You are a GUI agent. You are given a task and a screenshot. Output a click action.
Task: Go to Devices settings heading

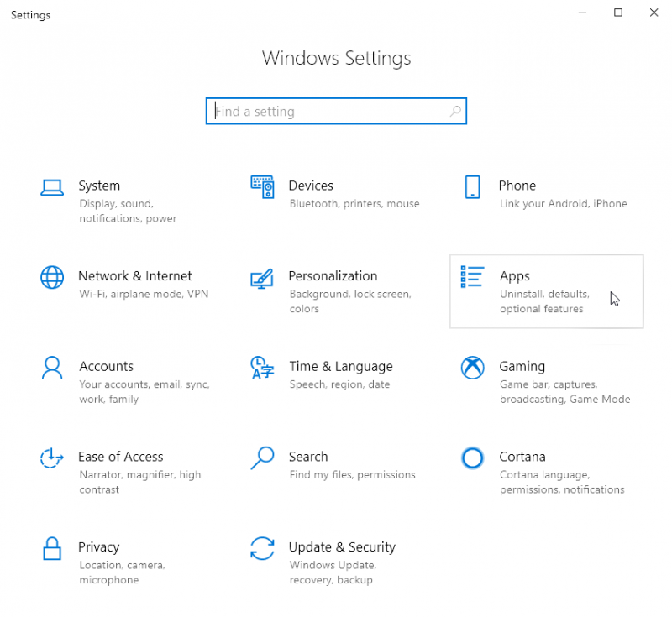[x=311, y=186]
